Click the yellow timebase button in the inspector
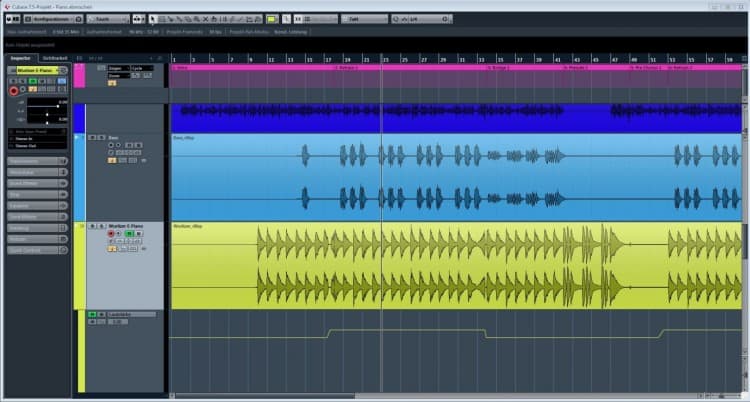 (x=33, y=89)
